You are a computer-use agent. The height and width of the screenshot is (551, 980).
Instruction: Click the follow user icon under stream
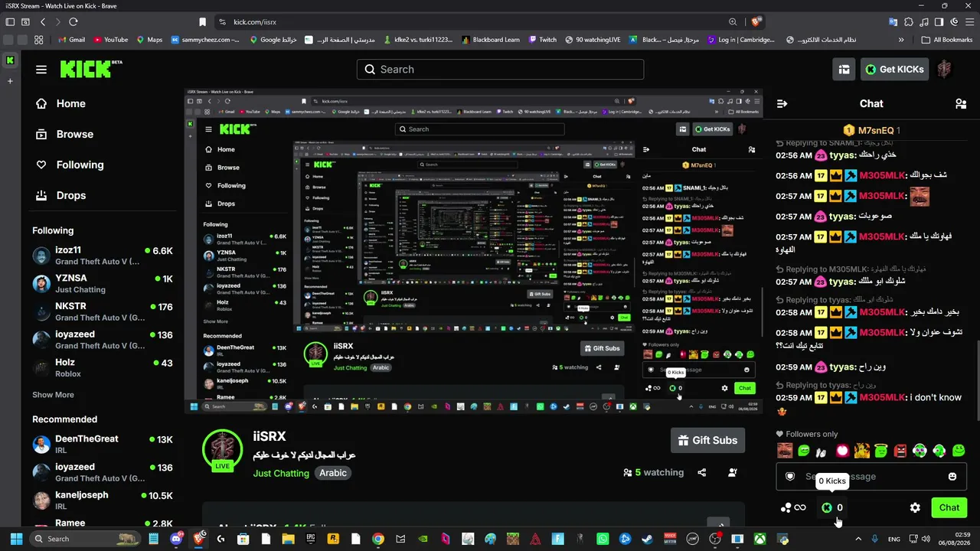click(733, 473)
